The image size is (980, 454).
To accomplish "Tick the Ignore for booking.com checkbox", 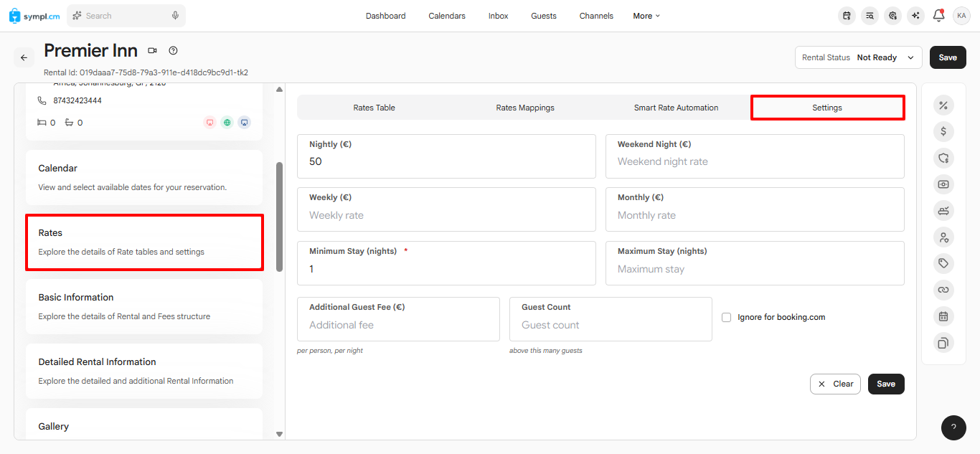I will pos(726,317).
